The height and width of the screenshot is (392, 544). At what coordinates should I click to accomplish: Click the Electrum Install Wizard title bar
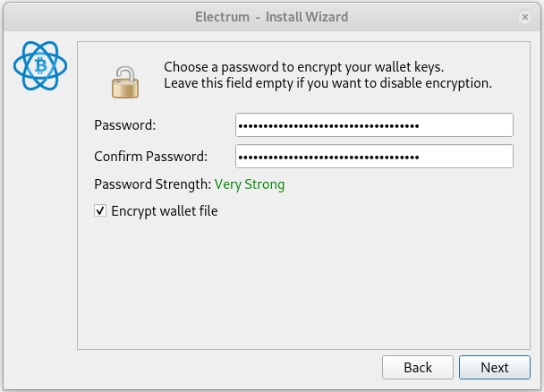coord(272,17)
